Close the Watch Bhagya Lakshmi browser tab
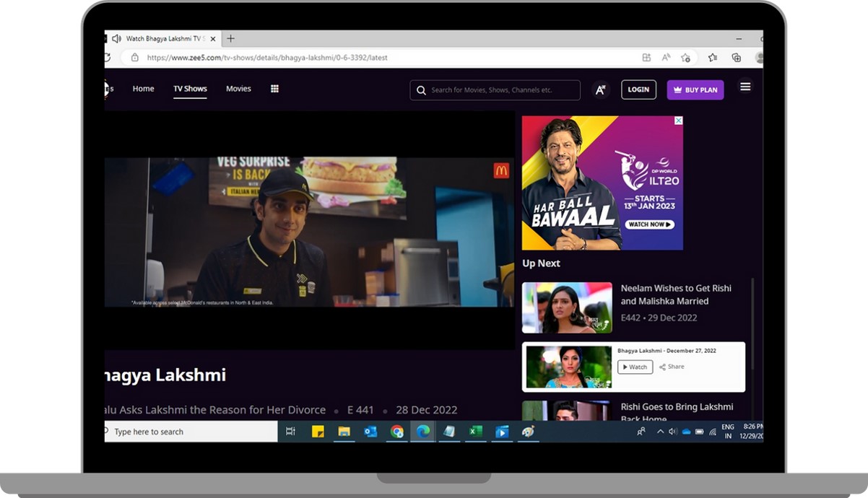Viewport: 868px width, 498px height. (212, 38)
